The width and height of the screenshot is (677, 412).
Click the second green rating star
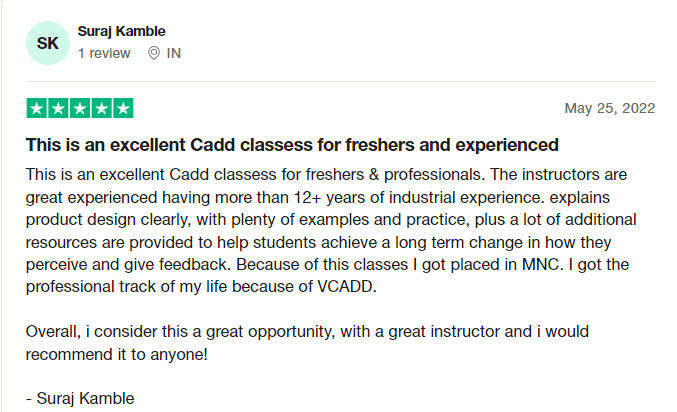[58, 108]
